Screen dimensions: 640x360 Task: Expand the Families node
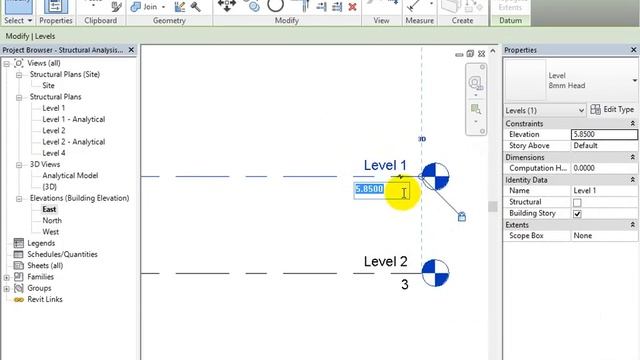pos(7,278)
